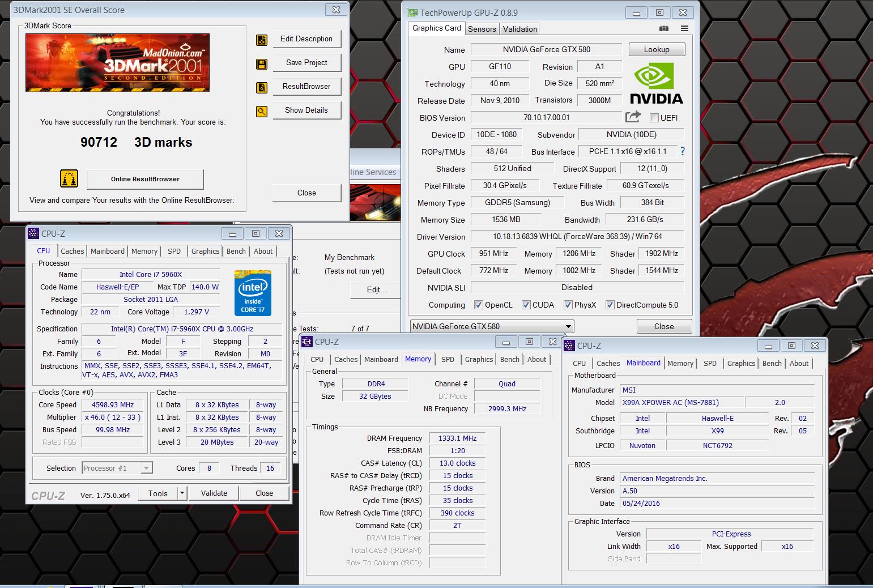Toggle the OpenCL checkbox
873x588 pixels.
[478, 305]
